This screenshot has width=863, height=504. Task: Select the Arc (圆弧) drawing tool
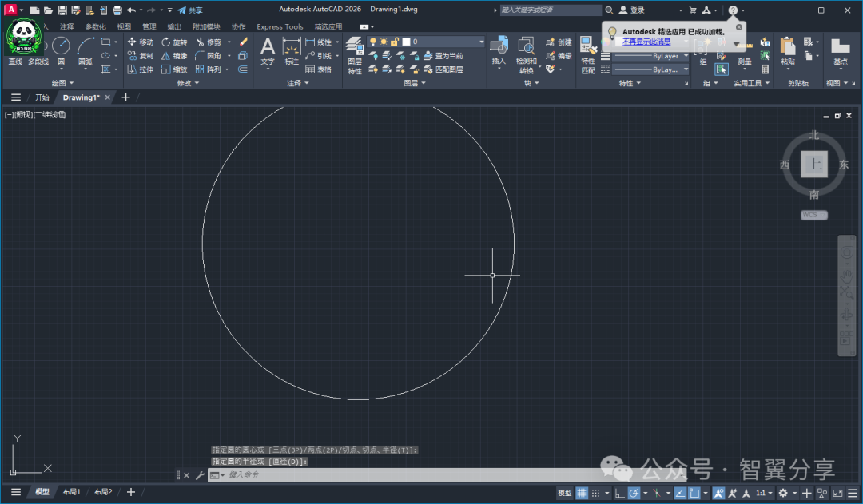[86, 48]
